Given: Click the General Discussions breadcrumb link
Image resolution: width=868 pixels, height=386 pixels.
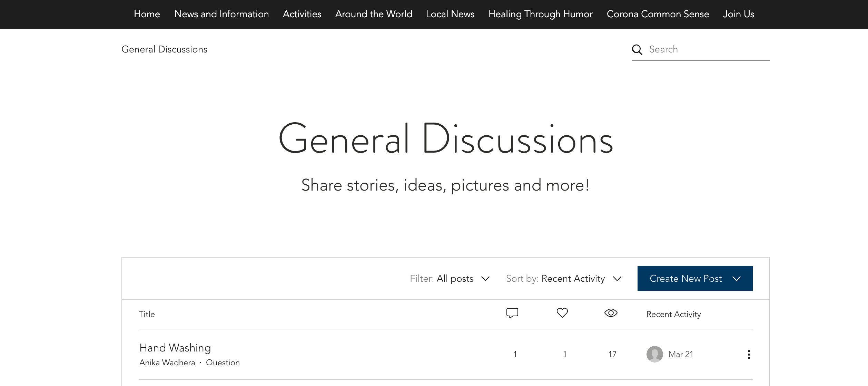Looking at the screenshot, I should tap(164, 49).
